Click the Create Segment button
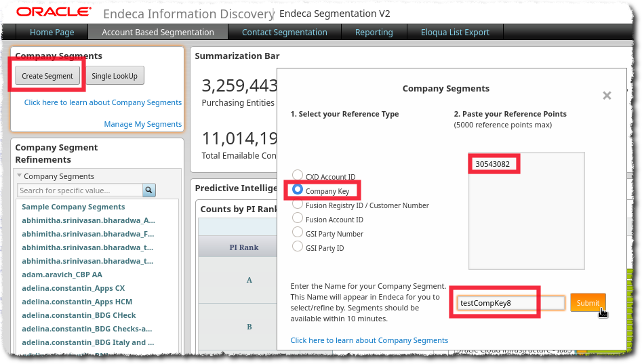Image resolution: width=642 pixels, height=364 pixels. point(47,76)
